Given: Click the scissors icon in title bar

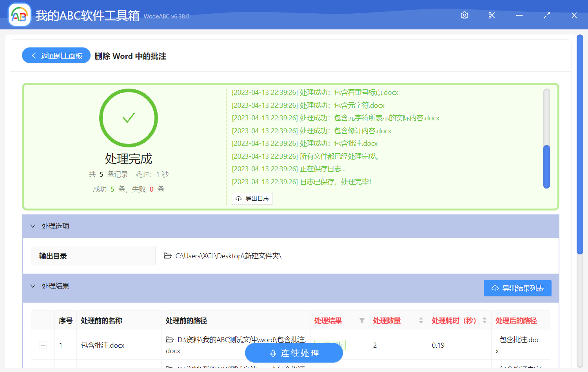Looking at the screenshot, I should 492,16.
